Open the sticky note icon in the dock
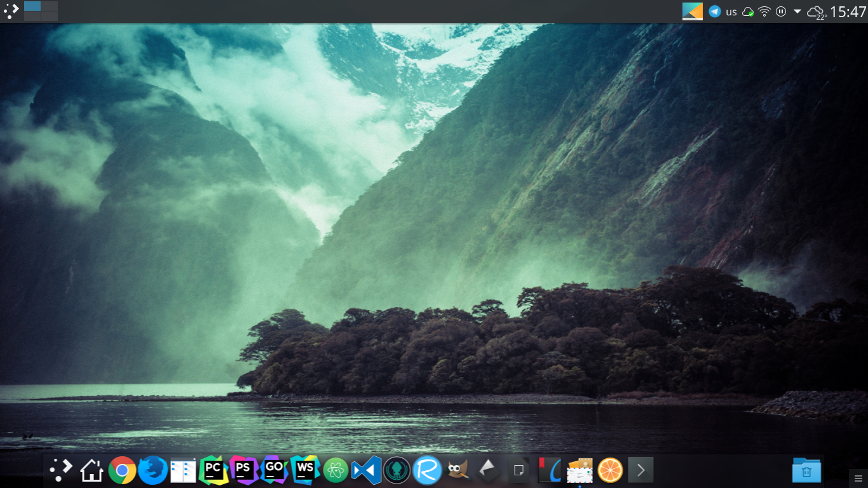Viewport: 868px width, 488px height. [x=519, y=471]
